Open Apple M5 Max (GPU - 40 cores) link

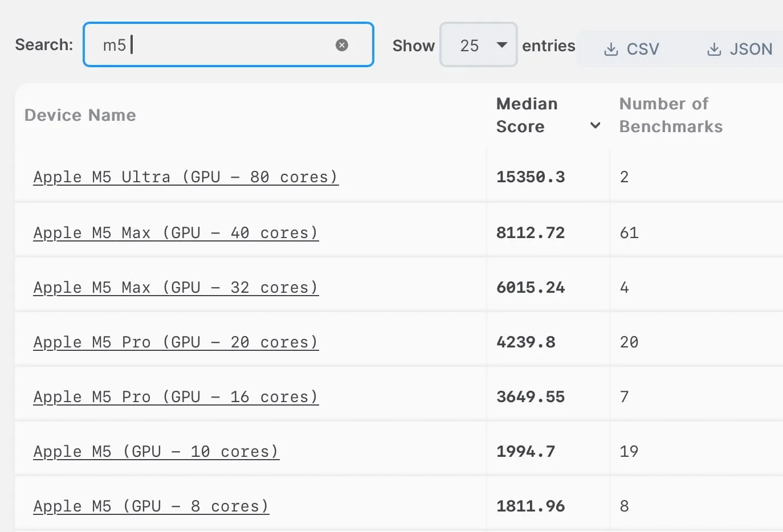pyautogui.click(x=176, y=233)
